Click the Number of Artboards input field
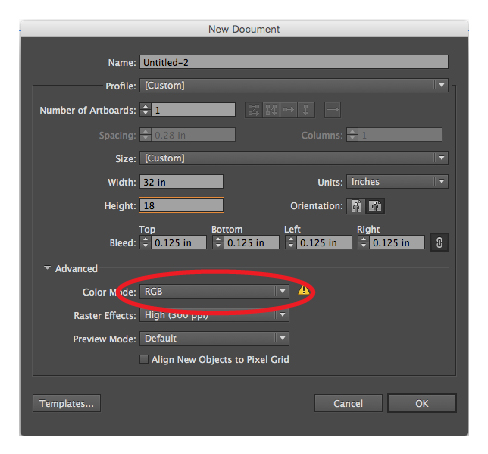This screenshot has width=488, height=454. point(194,110)
